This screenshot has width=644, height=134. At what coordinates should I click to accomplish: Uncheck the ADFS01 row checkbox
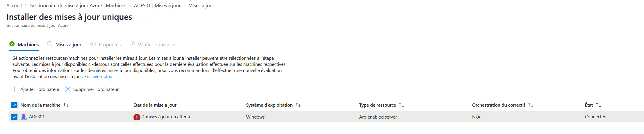[14, 117]
